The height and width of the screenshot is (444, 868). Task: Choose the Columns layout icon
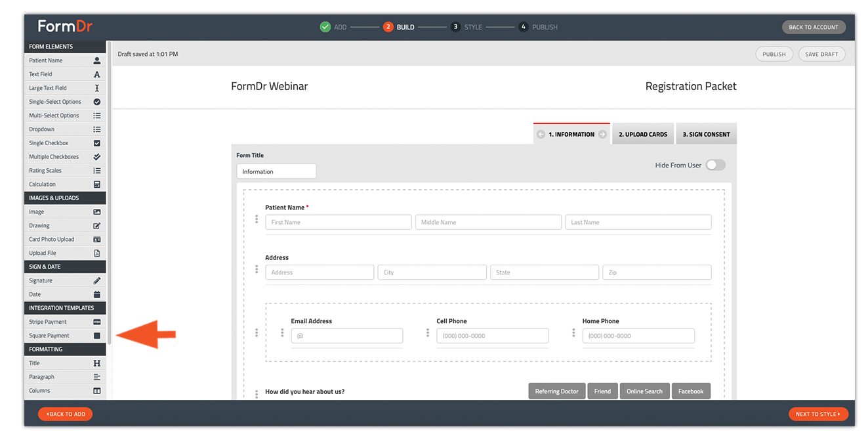coord(97,391)
